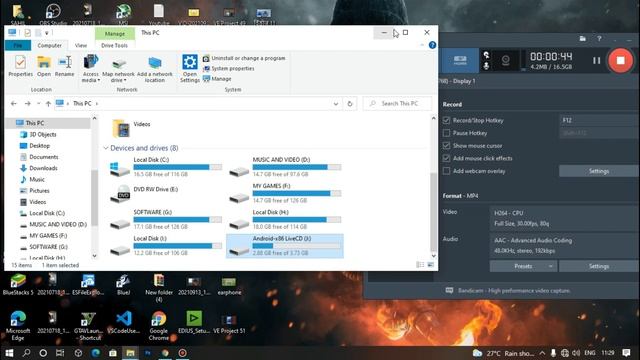
Task: Stop recording with red Bandicam button
Action: pyautogui.click(x=620, y=60)
